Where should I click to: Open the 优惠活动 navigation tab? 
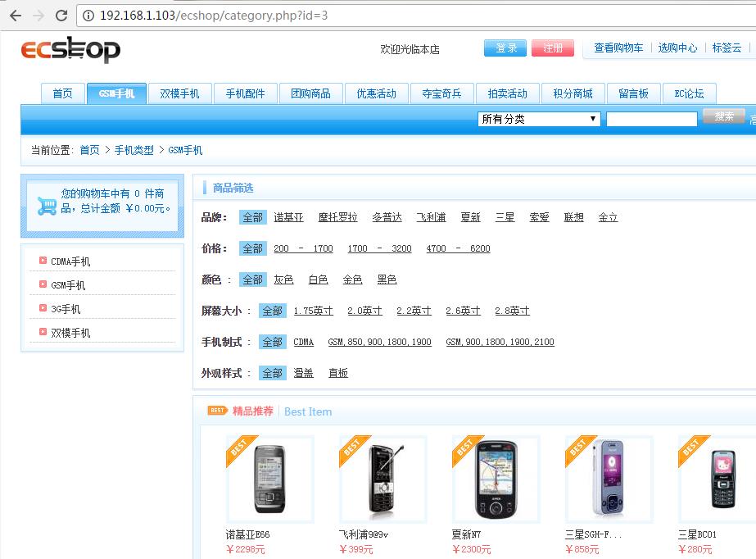coord(376,93)
